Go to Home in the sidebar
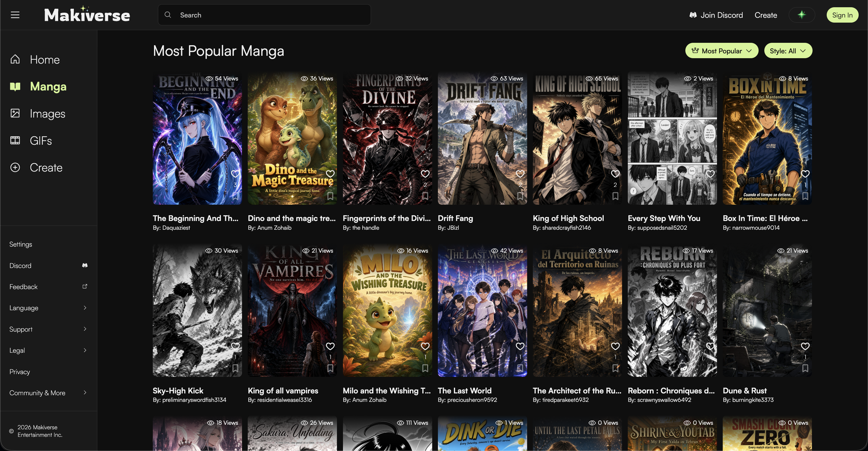Viewport: 868px width, 451px height. tap(45, 59)
